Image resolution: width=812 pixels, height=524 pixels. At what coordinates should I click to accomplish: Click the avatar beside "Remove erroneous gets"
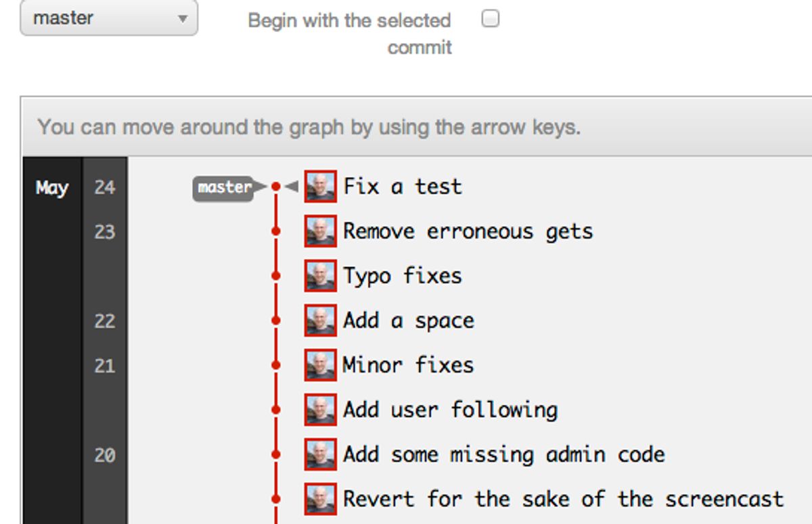pyautogui.click(x=320, y=231)
